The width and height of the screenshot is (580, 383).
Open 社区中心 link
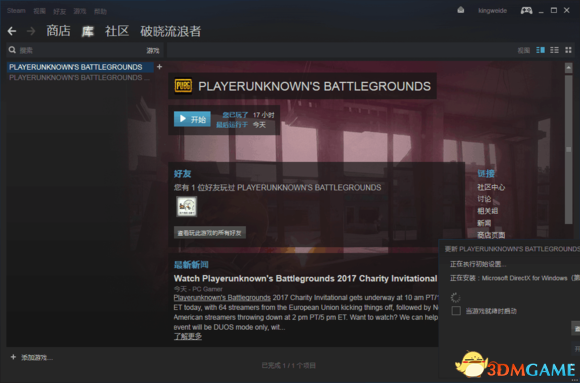click(x=491, y=187)
